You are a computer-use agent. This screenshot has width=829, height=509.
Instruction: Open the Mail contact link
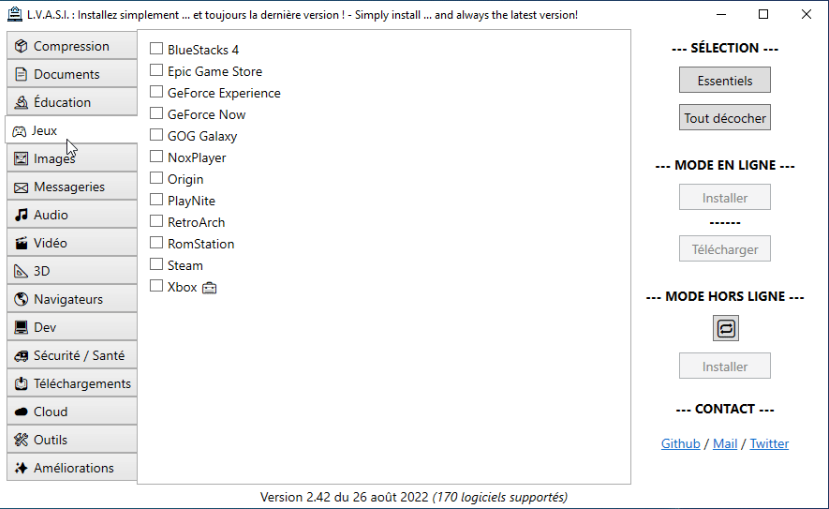[725, 444]
